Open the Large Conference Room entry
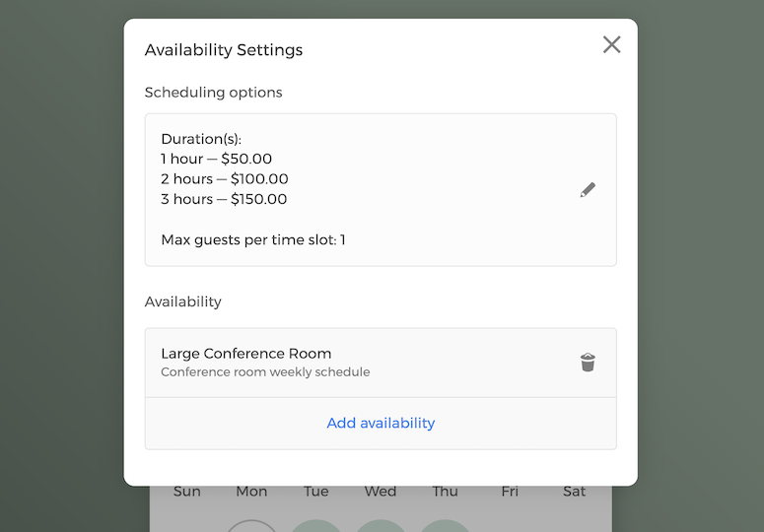The image size is (764, 532). [x=246, y=354]
